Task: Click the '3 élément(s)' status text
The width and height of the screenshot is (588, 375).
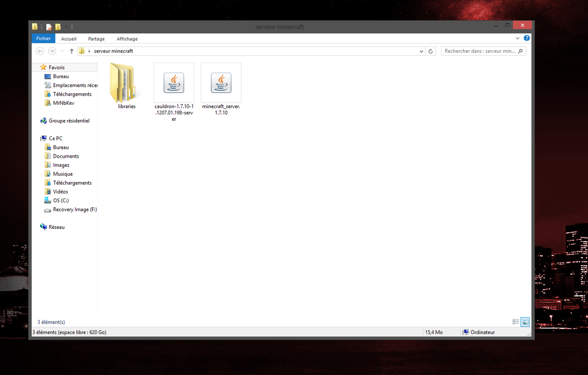Action: tap(51, 322)
